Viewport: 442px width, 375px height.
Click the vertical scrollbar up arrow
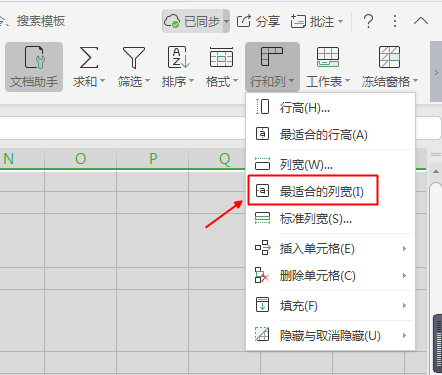[436, 171]
